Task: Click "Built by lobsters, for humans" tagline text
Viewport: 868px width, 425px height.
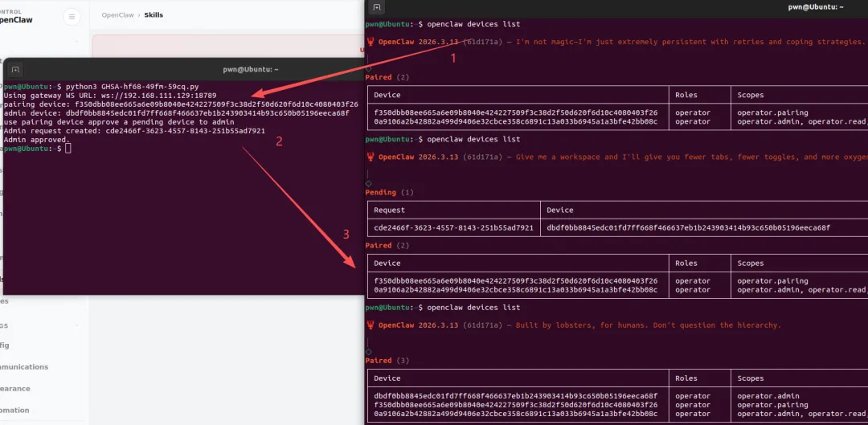Action: coord(649,325)
